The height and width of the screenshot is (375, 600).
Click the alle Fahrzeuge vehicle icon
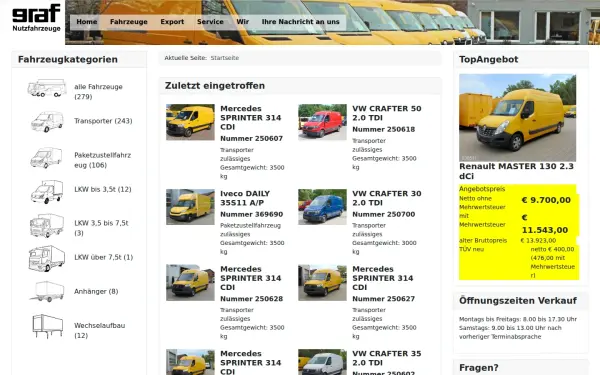click(47, 88)
